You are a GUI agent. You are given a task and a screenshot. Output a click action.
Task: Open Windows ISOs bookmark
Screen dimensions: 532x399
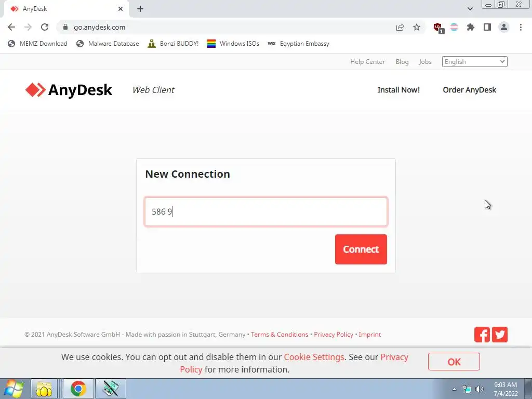(x=233, y=44)
